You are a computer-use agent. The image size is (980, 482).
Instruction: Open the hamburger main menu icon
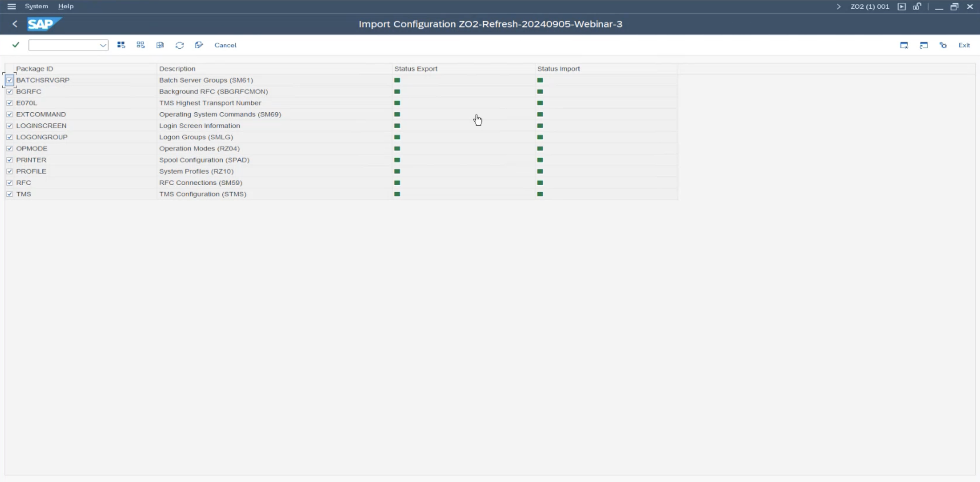pyautogui.click(x=11, y=6)
